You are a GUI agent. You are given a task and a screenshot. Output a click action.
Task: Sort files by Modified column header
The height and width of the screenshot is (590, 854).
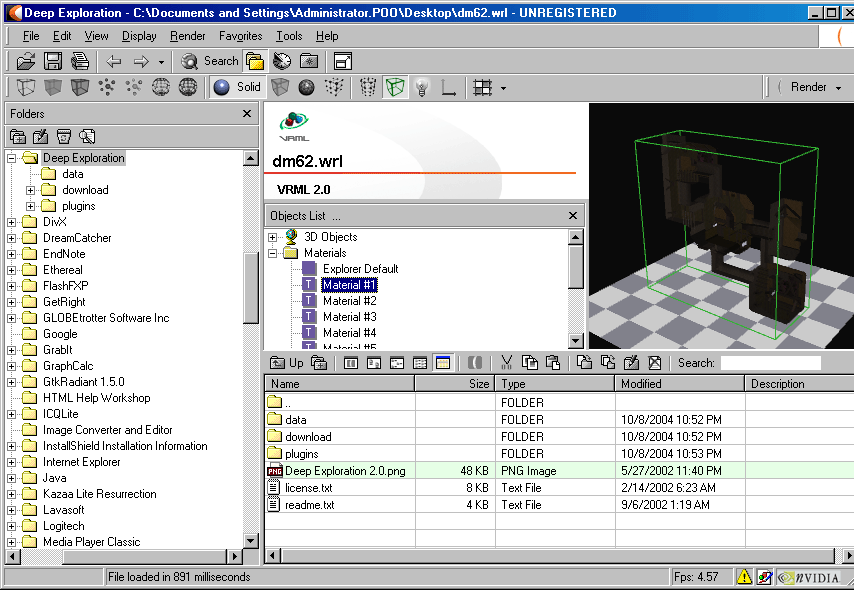coord(680,384)
